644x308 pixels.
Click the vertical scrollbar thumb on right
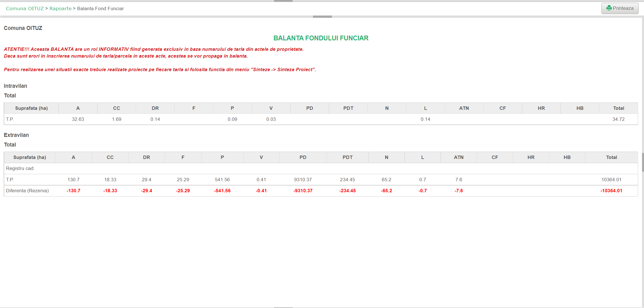click(643, 162)
